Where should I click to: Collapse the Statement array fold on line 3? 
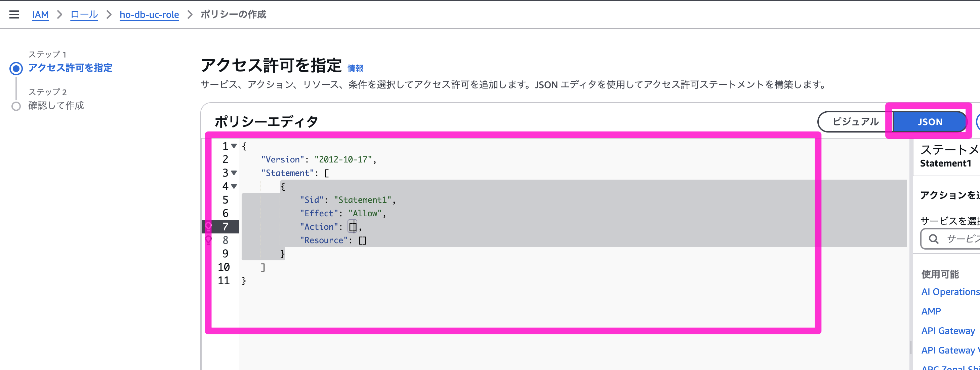click(234, 173)
